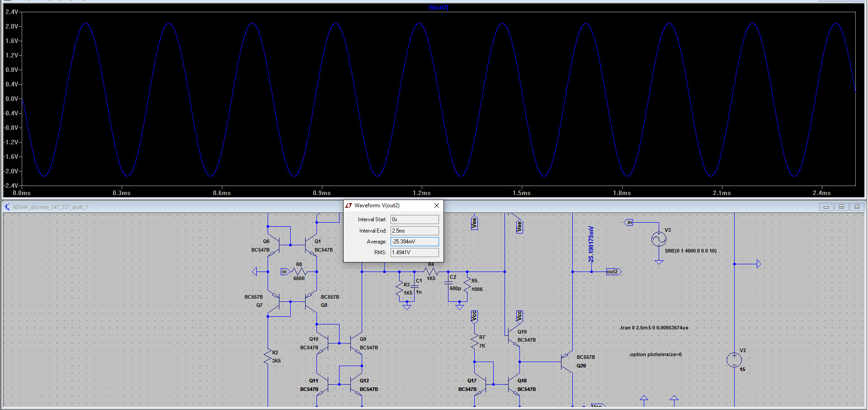868x410 pixels.
Task: Click the Vcc label above resistor R7
Action: [474, 316]
